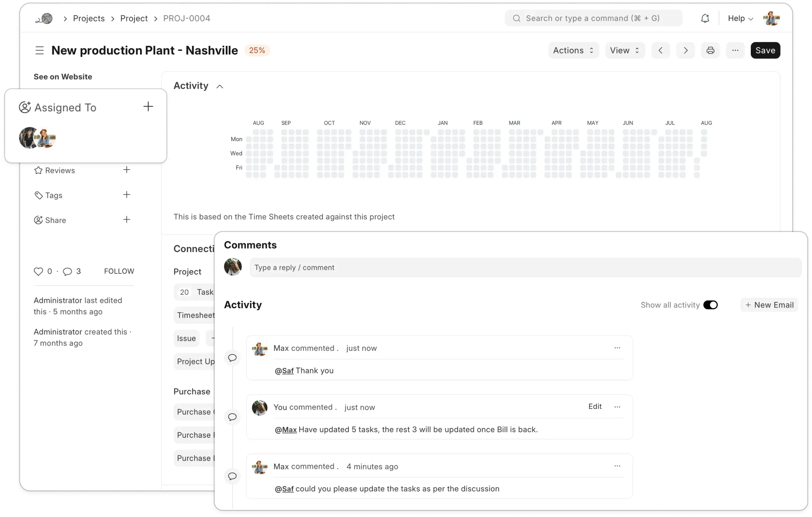
Task: Open the three-dots menu beside Save
Action: tap(735, 50)
